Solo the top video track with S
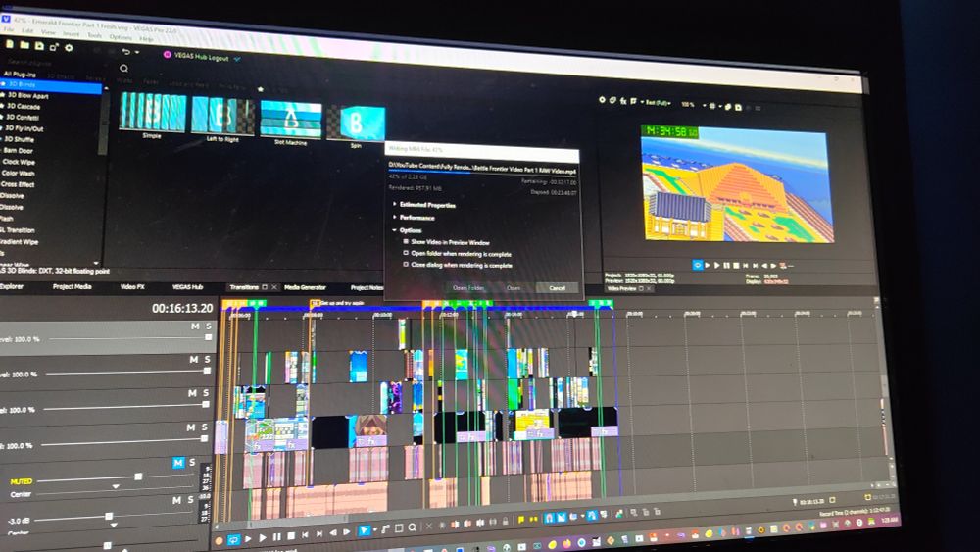Image resolution: width=980 pixels, height=552 pixels. click(x=209, y=326)
